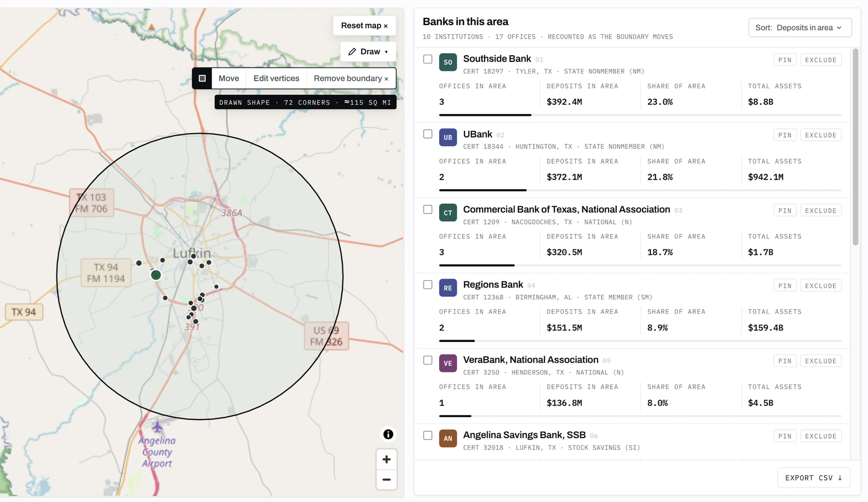This screenshot has height=502, width=868.
Task: Export results with EXPORT CSV button
Action: tap(813, 477)
